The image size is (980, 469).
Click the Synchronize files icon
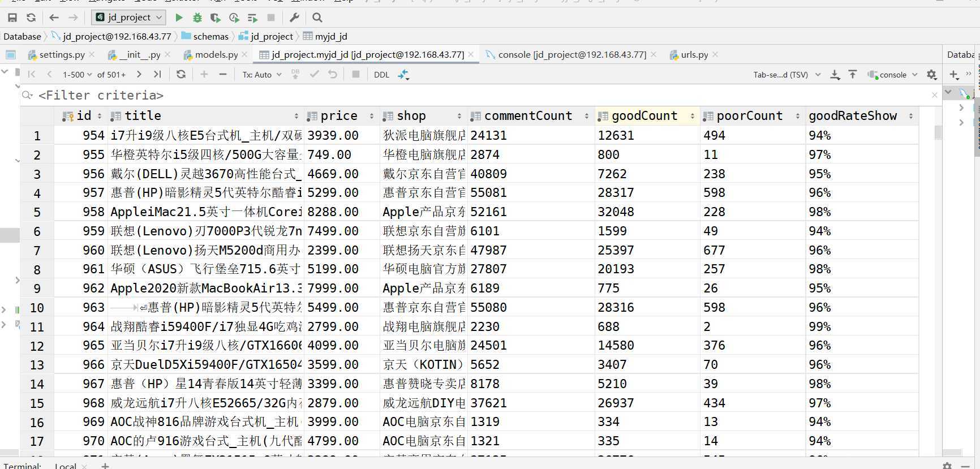pos(31,18)
